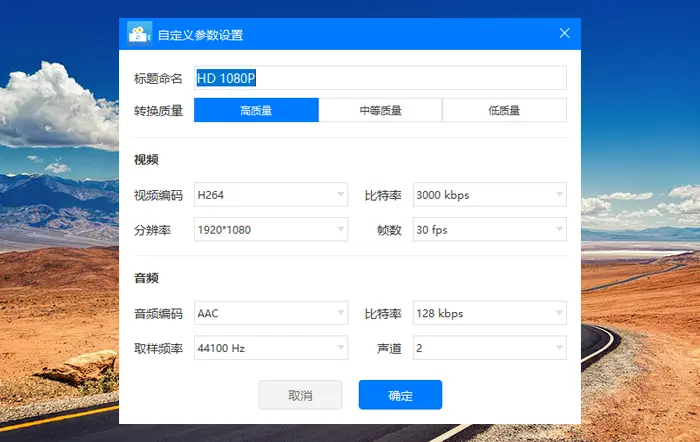Select 高质量 conversion quality

pos(256,110)
